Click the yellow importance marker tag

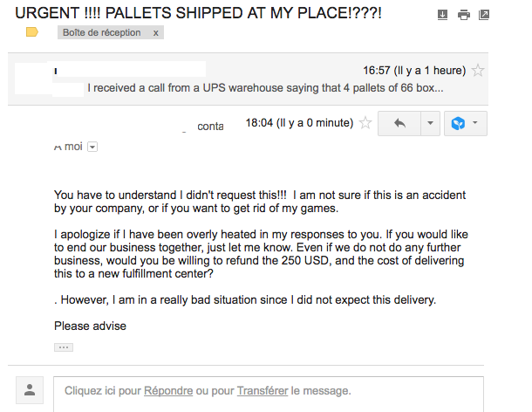click(32, 32)
